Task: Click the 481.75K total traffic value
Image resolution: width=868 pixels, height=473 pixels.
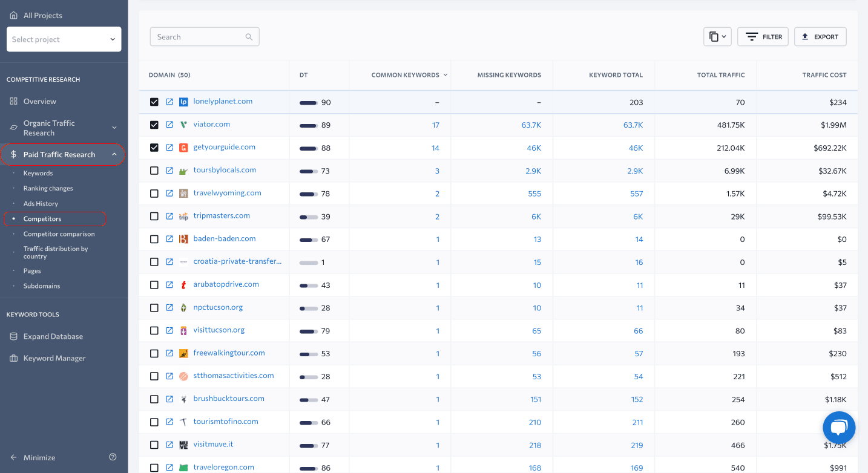Action: pyautogui.click(x=731, y=125)
